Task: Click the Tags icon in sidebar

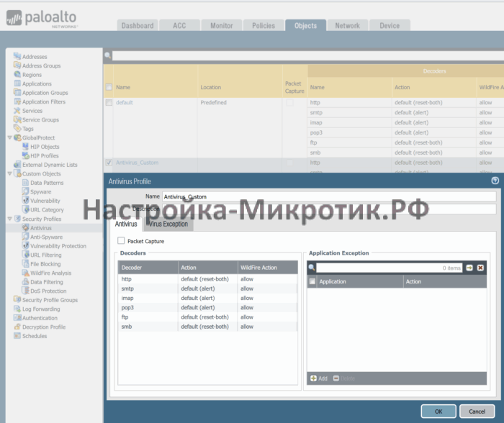Action: pyautogui.click(x=17, y=128)
